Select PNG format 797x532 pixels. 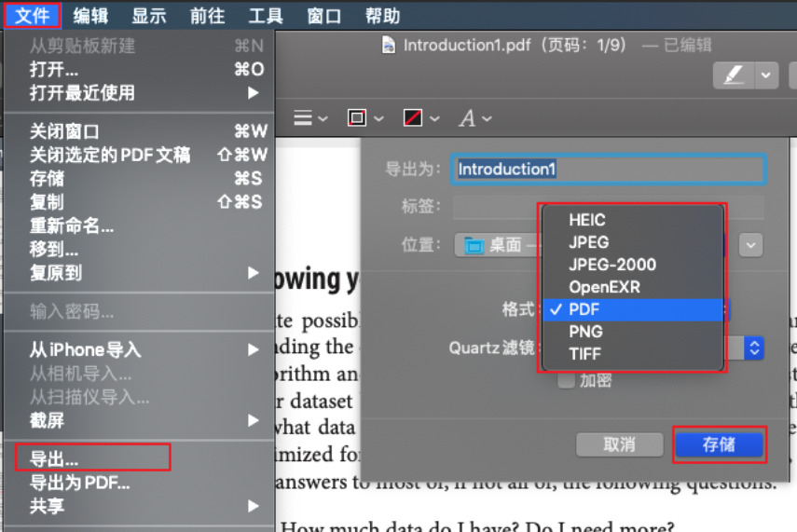[x=633, y=332]
